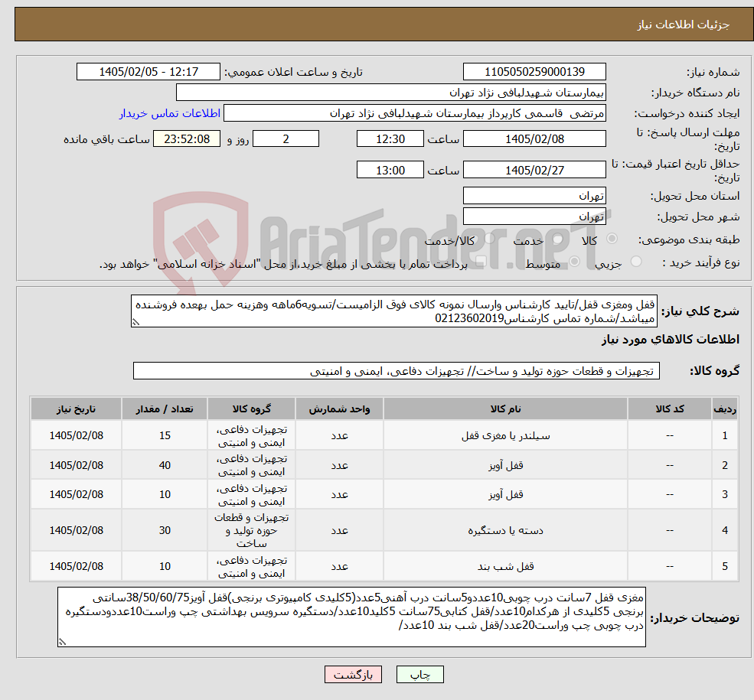Click the گروه کالا field
Viewport: 754px width, 700px height.
(x=397, y=371)
